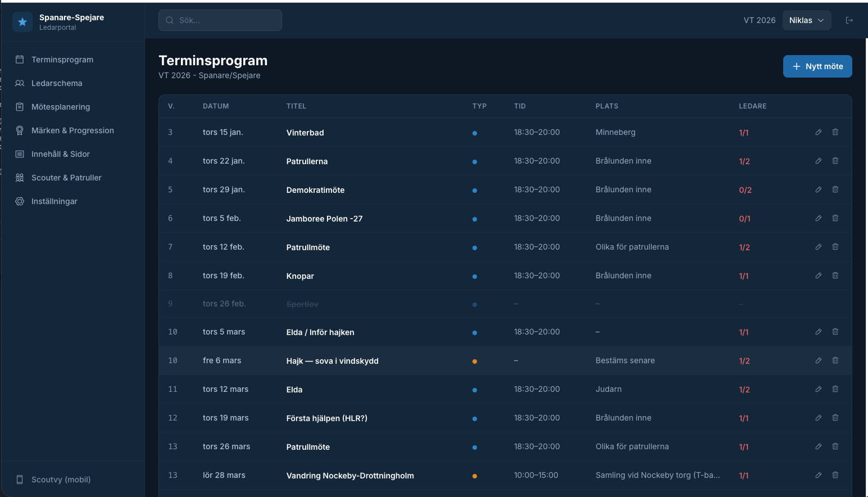Click the edit pencil for Vinterbad row

pyautogui.click(x=818, y=132)
